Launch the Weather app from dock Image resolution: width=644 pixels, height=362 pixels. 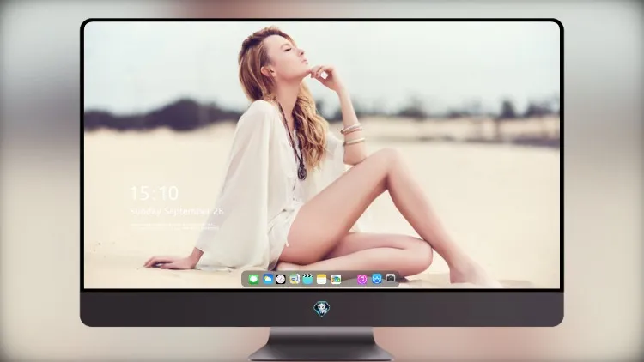click(x=268, y=279)
